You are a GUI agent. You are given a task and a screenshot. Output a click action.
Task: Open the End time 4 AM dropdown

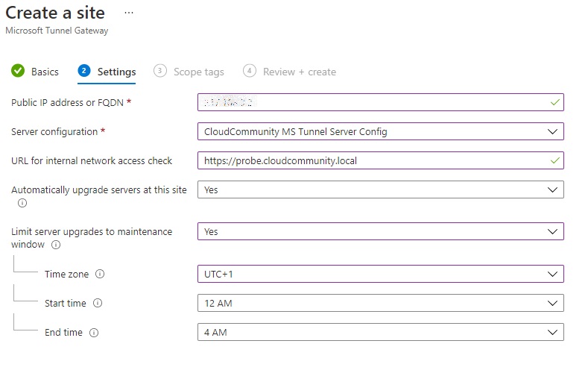380,332
